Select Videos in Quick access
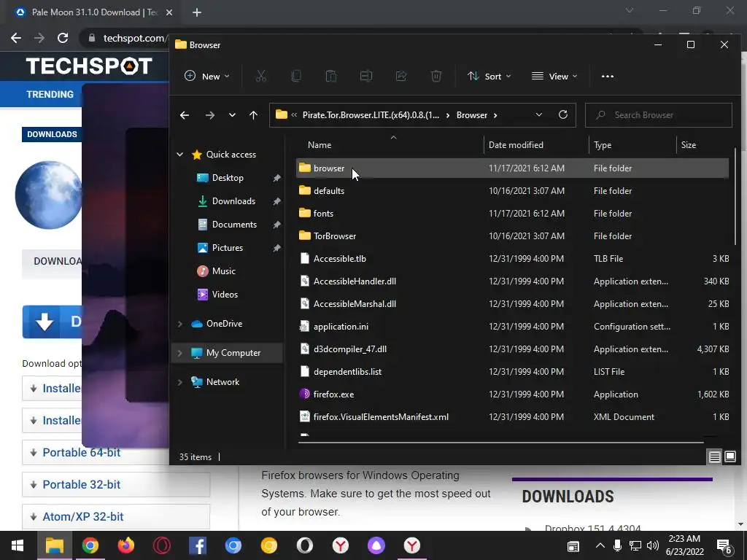Viewport: 747px width, 560px height. [x=225, y=295]
